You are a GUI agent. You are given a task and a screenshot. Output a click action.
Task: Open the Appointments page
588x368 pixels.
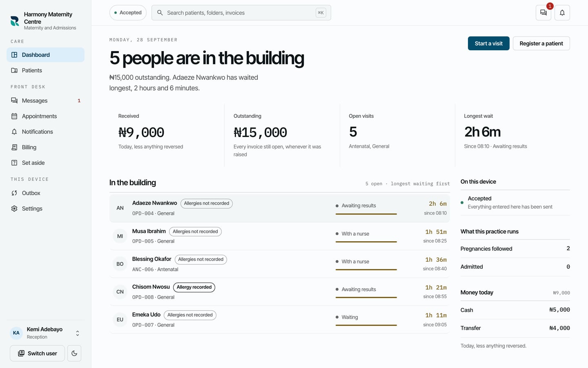tap(45, 116)
